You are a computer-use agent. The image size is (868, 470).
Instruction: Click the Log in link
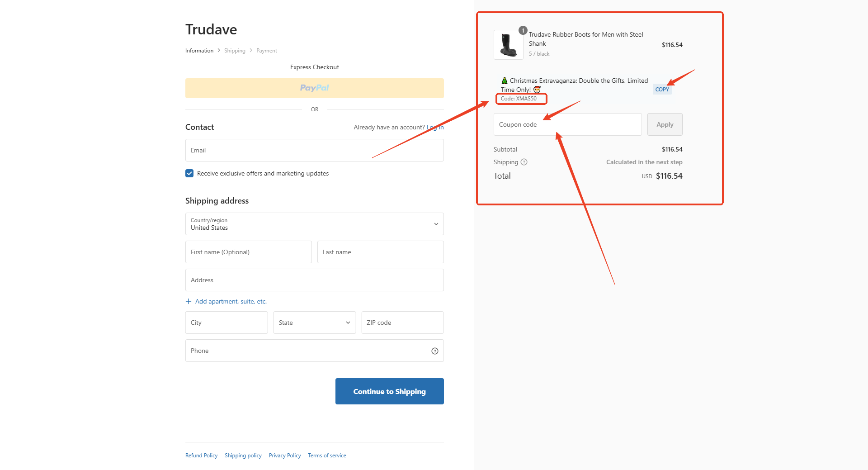point(435,127)
